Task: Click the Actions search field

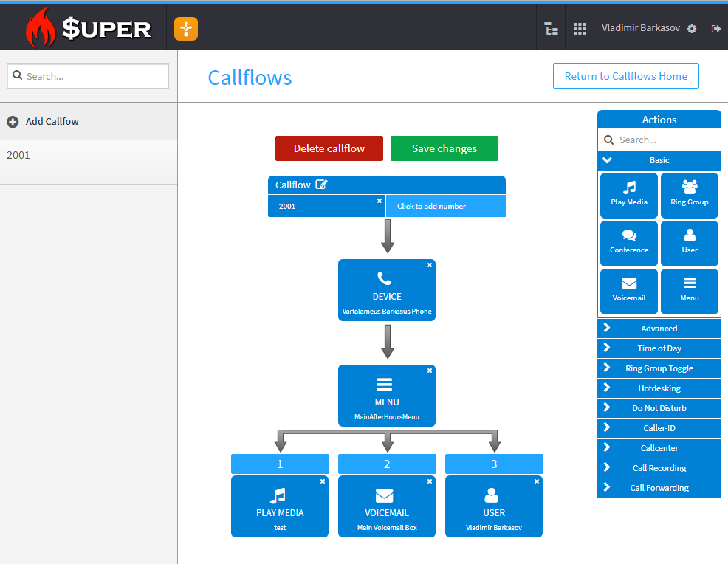Action: pyautogui.click(x=666, y=140)
